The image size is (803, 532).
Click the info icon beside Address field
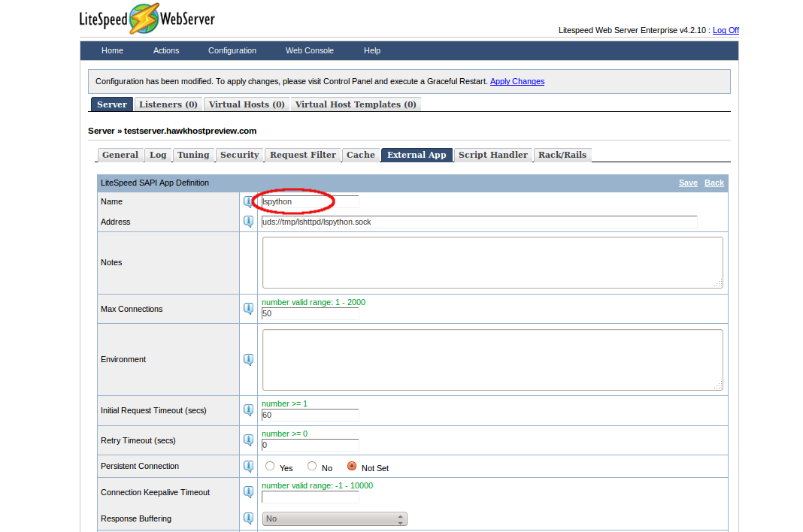pos(248,222)
